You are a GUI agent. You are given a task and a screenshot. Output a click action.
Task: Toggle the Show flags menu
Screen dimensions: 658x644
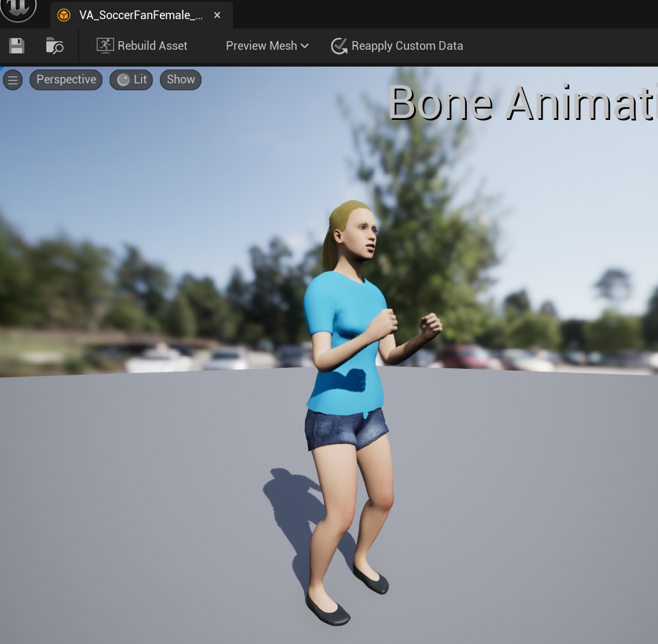[180, 79]
